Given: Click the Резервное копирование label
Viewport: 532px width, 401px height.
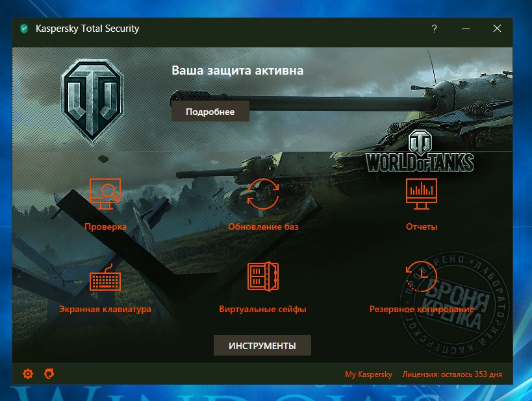Looking at the screenshot, I should pyautogui.click(x=422, y=309).
